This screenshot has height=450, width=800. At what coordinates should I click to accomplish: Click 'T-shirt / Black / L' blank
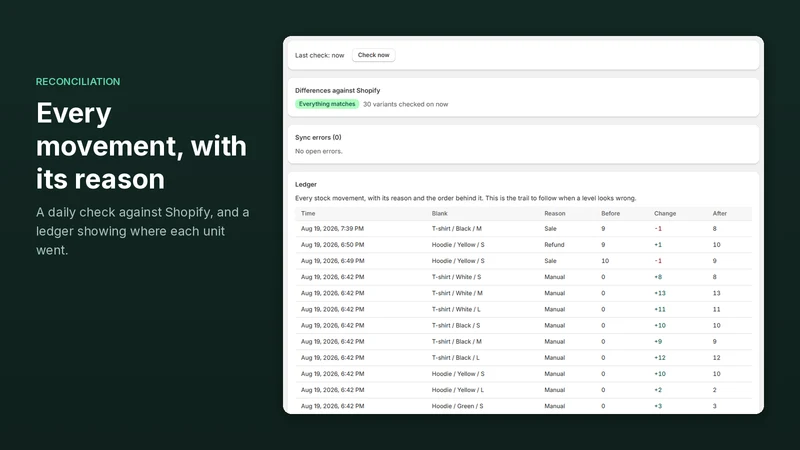click(x=456, y=358)
